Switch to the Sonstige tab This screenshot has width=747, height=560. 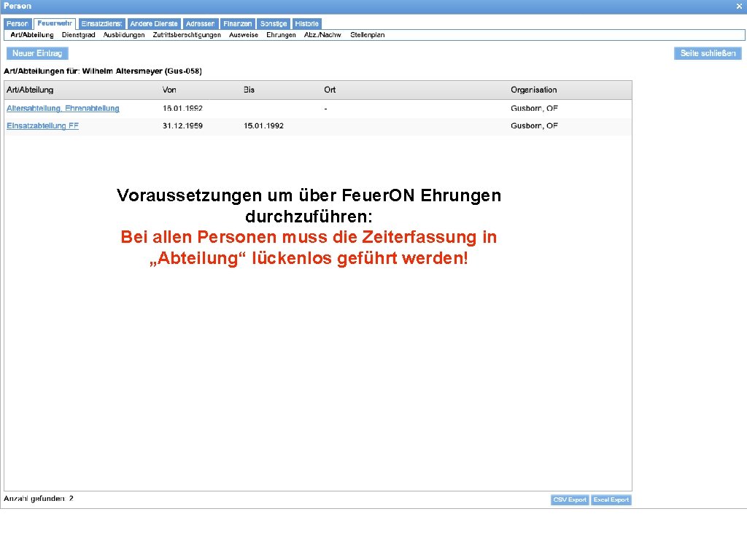pyautogui.click(x=274, y=24)
